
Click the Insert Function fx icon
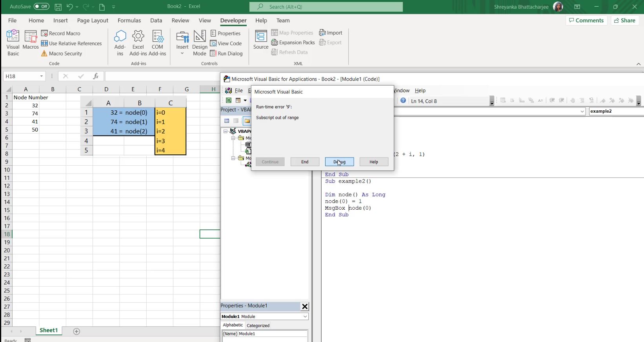tap(95, 76)
